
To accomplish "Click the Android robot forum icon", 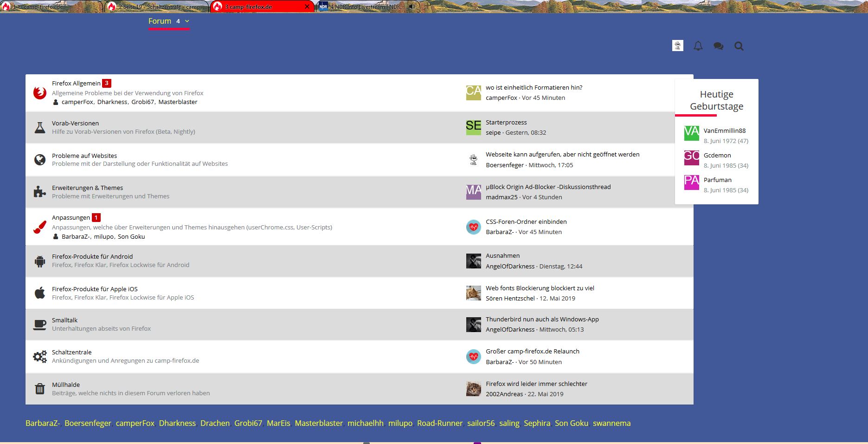I will pyautogui.click(x=40, y=261).
